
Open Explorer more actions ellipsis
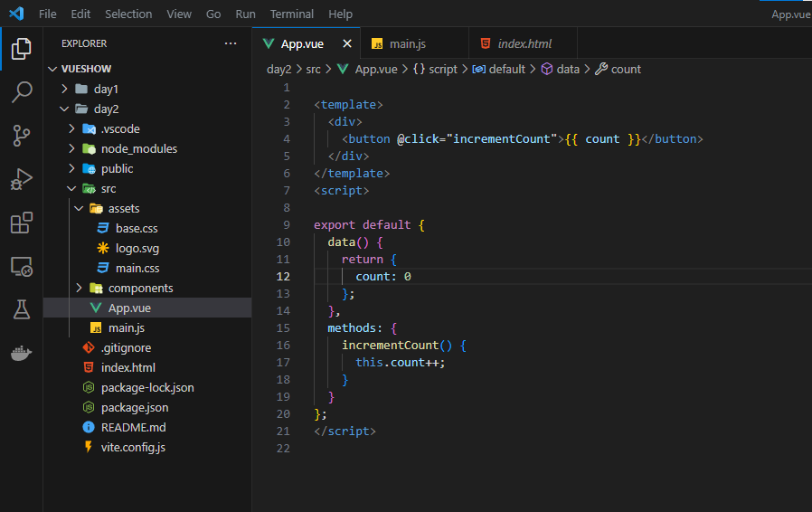click(231, 43)
